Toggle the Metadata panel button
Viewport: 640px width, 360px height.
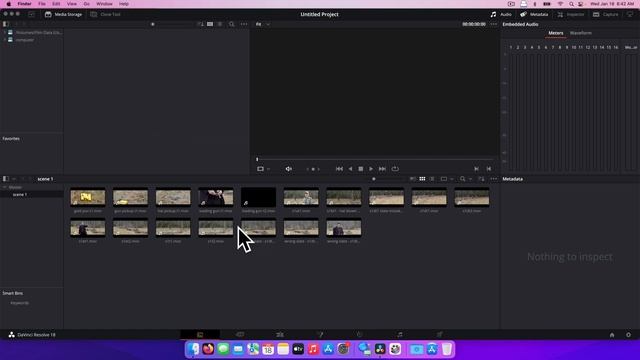(x=534, y=14)
